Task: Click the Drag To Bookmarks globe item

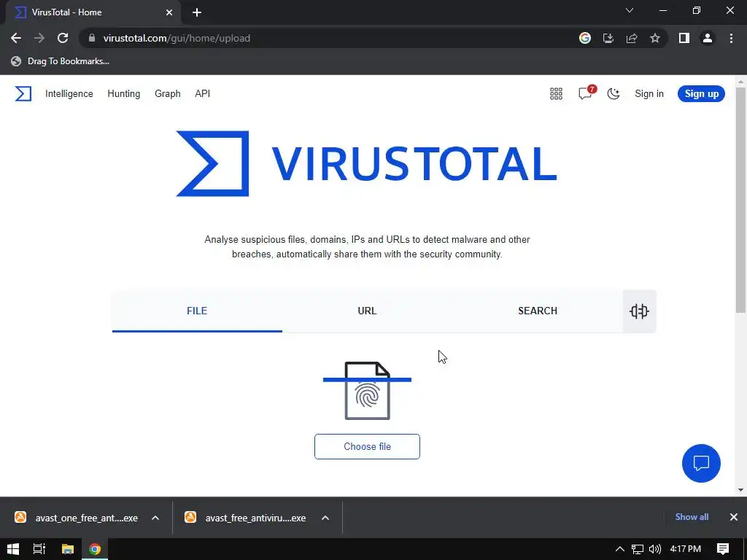Action: click(x=60, y=61)
